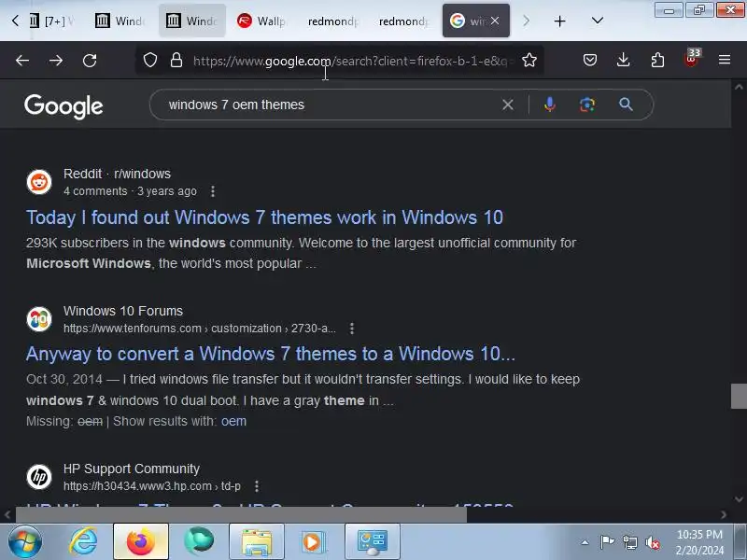Click the muted volume tray icon

click(652, 542)
